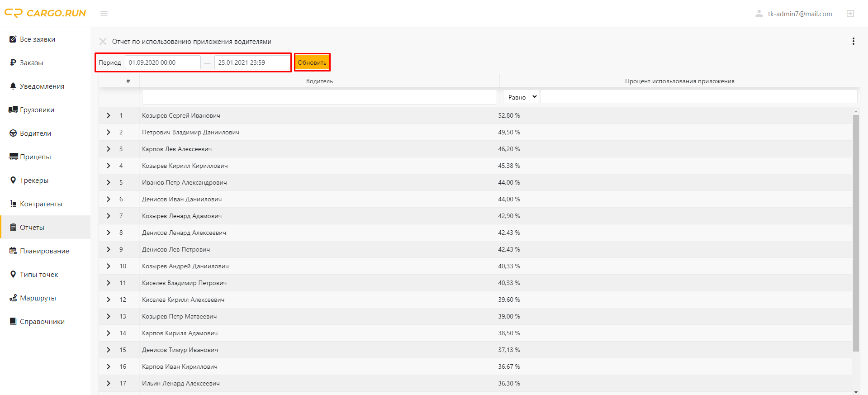
Task: Click the Контрагенты sidebar icon
Action: pyautogui.click(x=13, y=204)
